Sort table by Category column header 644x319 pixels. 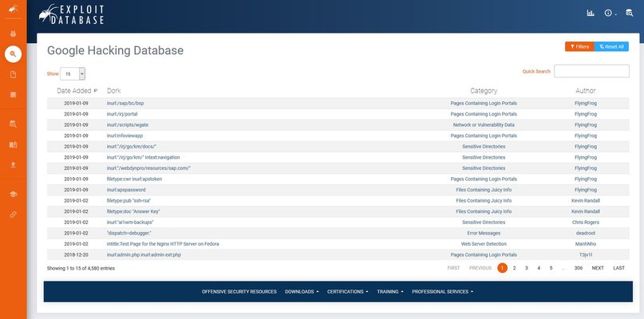click(x=484, y=91)
